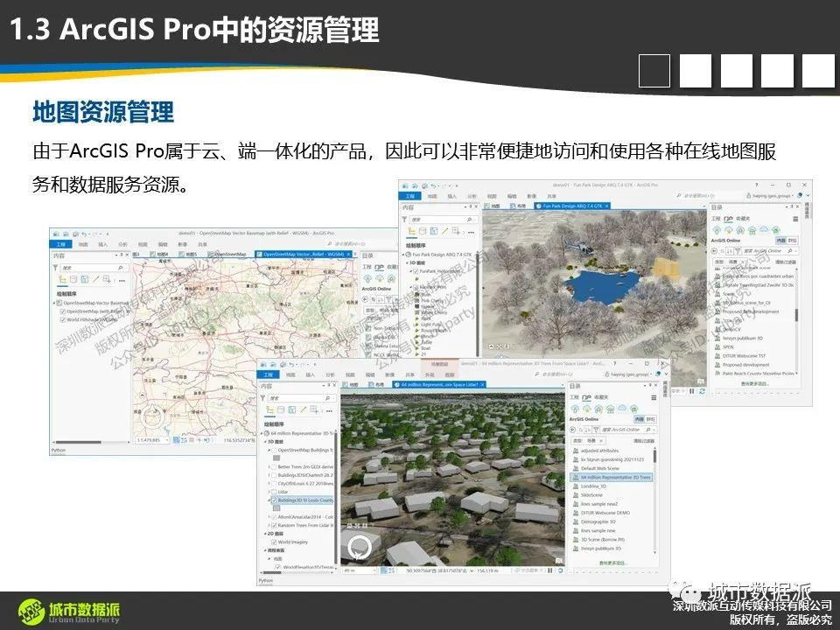Click the navigator compass on the OpenStreetMap map

pyautogui.click(x=153, y=416)
